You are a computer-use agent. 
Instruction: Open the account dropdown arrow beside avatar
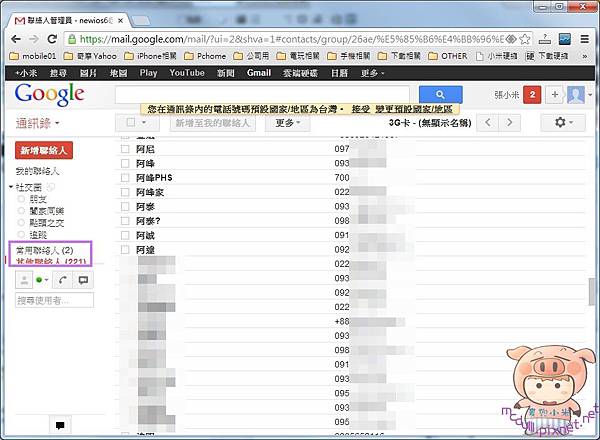[590, 95]
